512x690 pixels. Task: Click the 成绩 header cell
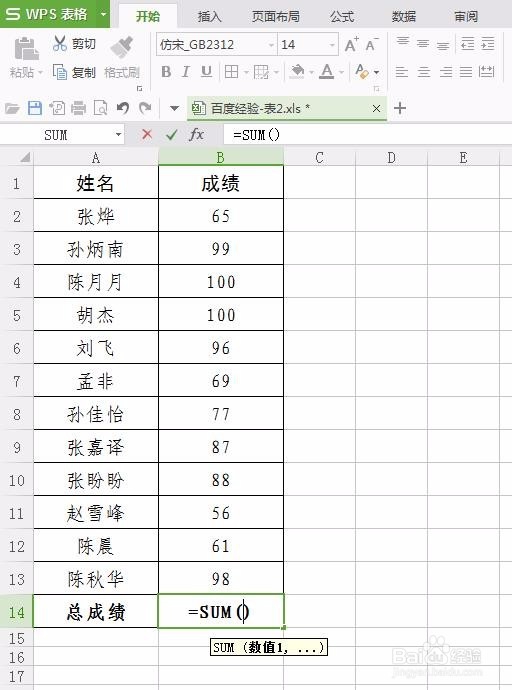coord(221,182)
